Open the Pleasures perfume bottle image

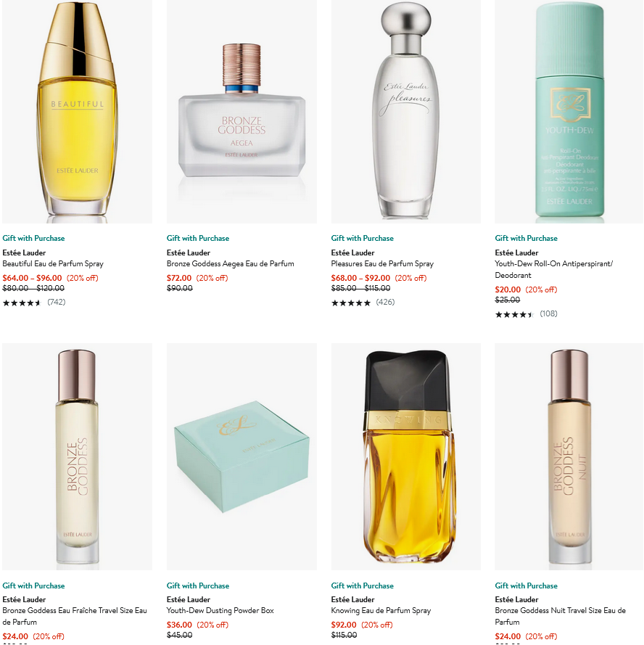[x=406, y=112]
